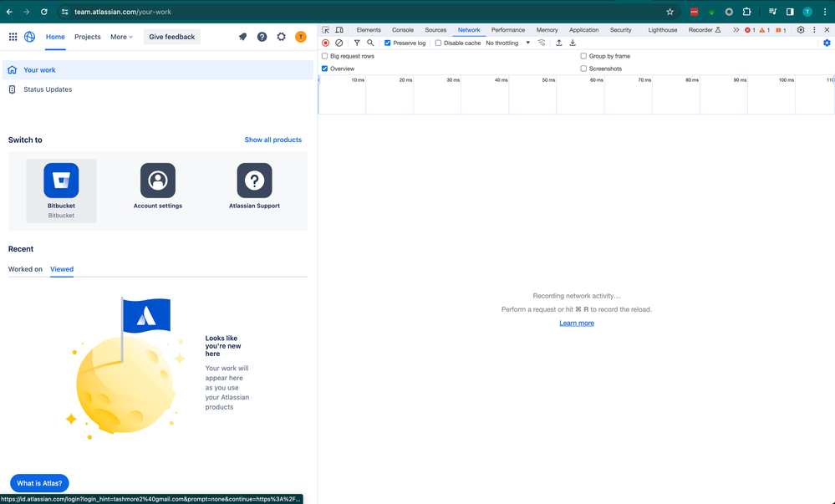The image size is (835, 504).
Task: Open network search magnifier
Action: tap(370, 43)
